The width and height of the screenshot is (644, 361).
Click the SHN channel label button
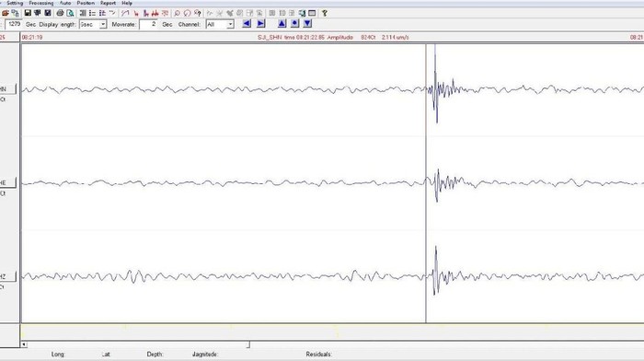7,88
